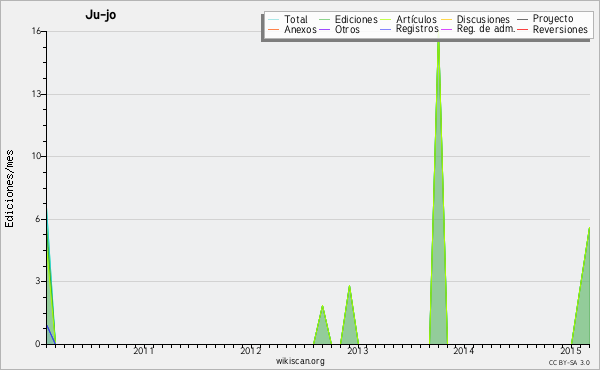Click the 2011 x-axis label
Image resolution: width=600 pixels, height=370 pixels.
[143, 350]
